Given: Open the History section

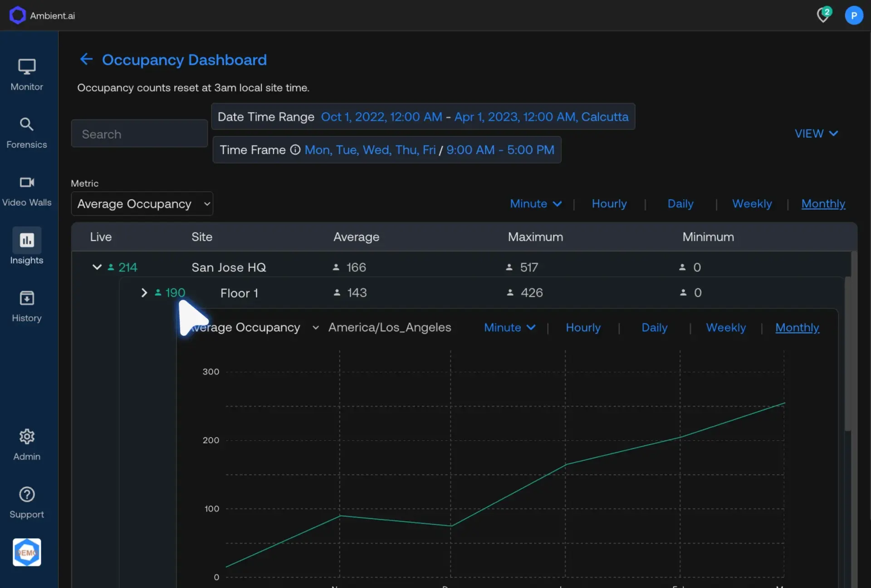Looking at the screenshot, I should tap(27, 305).
